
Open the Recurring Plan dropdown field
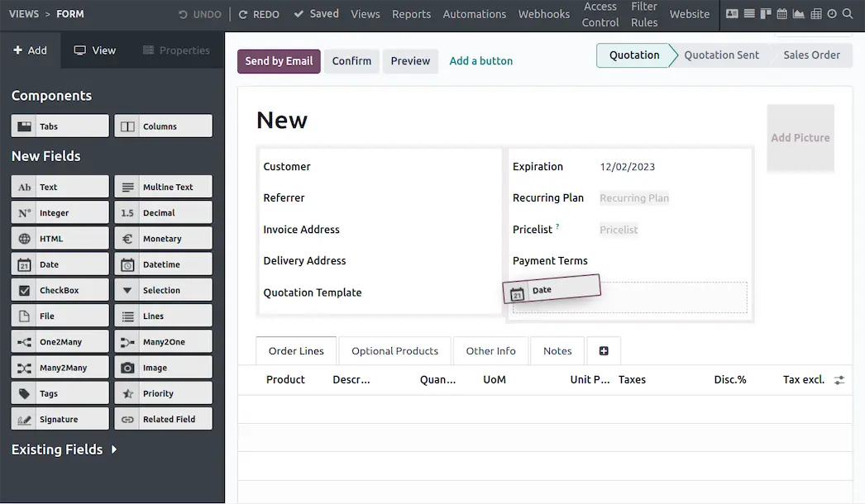(x=634, y=197)
